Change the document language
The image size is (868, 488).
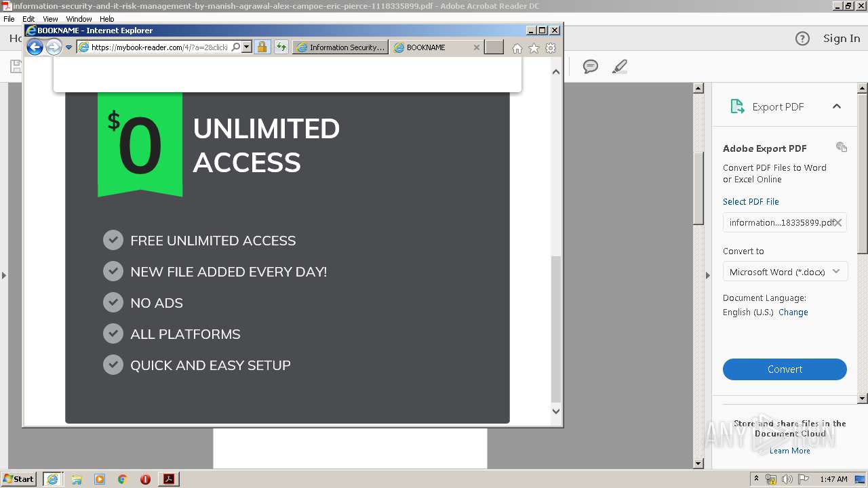point(793,312)
